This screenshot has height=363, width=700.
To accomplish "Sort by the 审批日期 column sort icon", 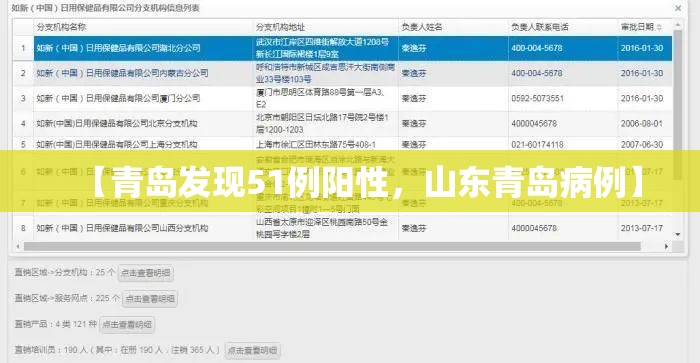I will coord(659,28).
